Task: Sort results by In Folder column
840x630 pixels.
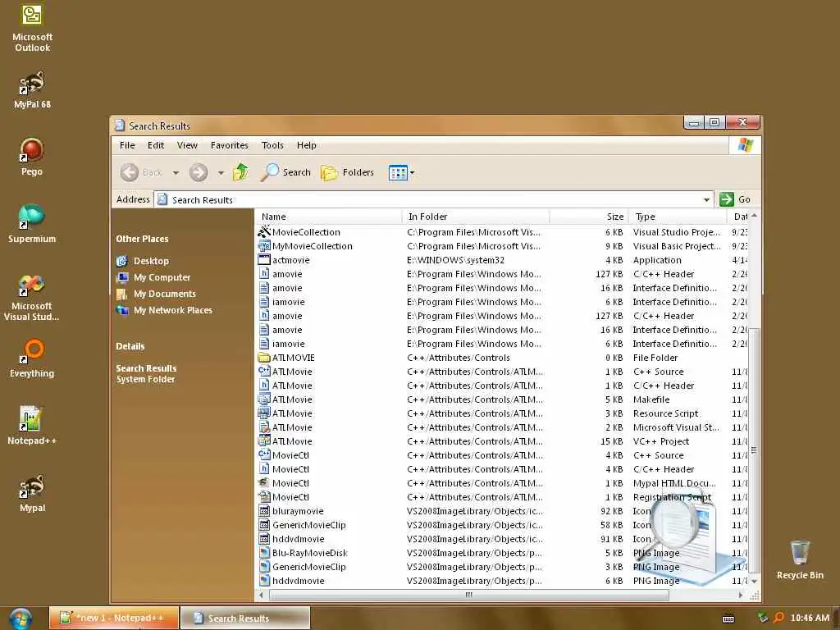Action: pos(475,217)
